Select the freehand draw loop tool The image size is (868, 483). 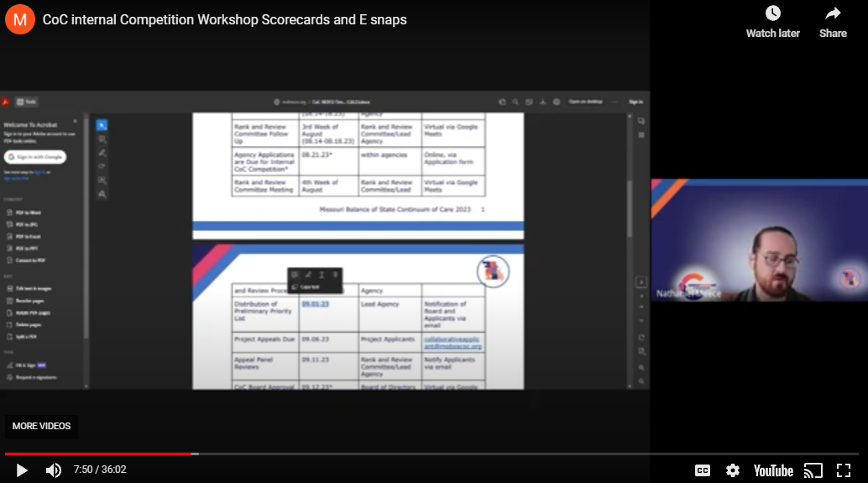[x=102, y=166]
